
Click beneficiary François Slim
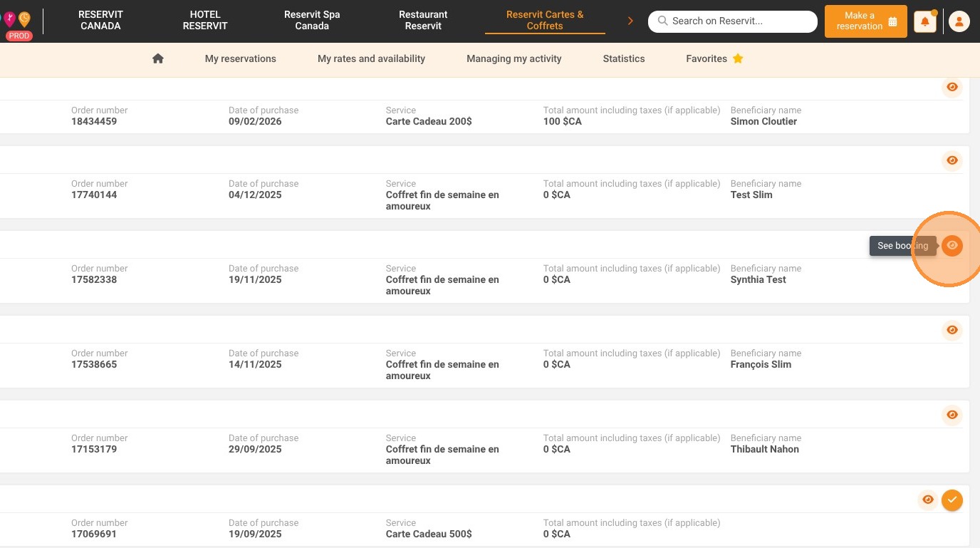(761, 364)
